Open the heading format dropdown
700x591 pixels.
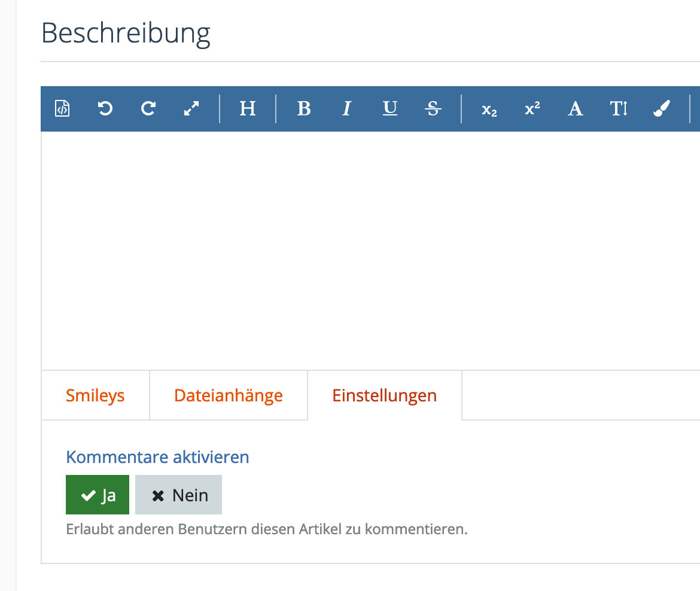[x=248, y=109]
